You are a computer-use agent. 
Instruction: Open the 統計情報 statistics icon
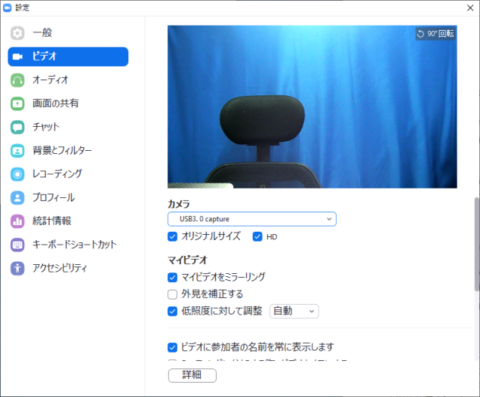(17, 221)
